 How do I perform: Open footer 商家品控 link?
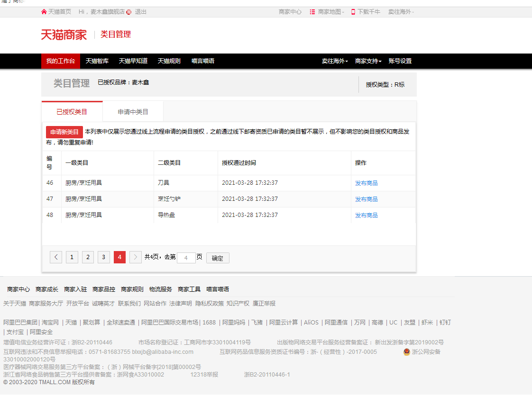(104, 289)
